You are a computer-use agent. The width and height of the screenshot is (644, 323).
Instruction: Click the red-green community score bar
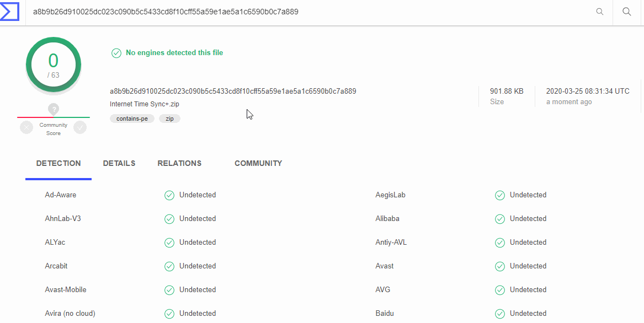point(54,117)
